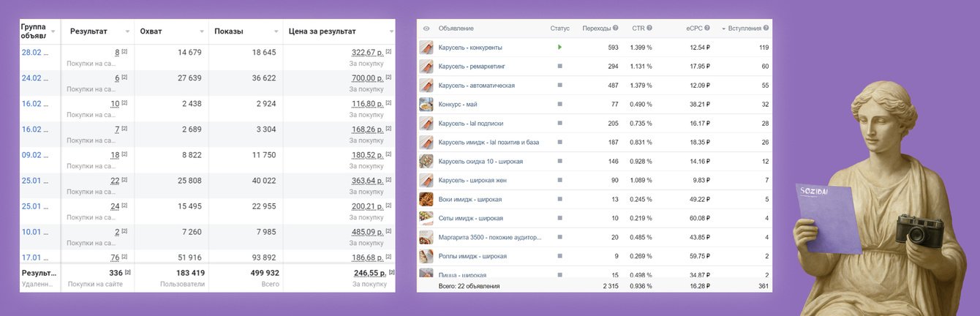The width and height of the screenshot is (980, 316).
Task: Click the Объявление column header
Action: pos(456,29)
